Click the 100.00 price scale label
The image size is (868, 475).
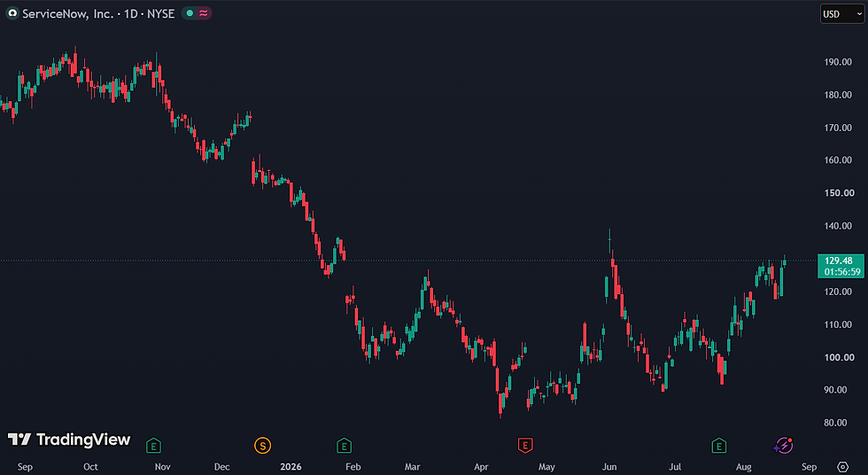(x=839, y=357)
